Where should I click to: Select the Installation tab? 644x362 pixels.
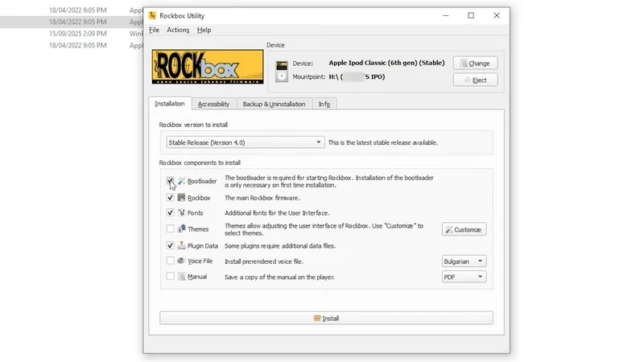[x=170, y=104]
